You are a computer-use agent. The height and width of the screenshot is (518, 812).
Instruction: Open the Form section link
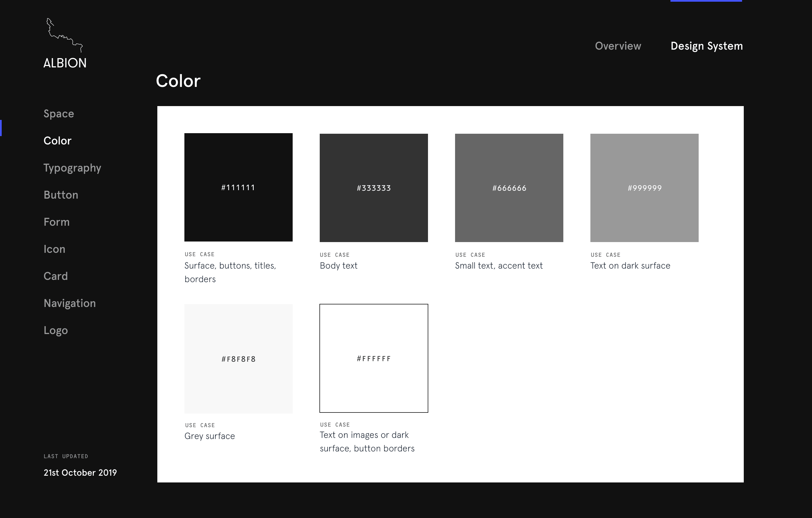[56, 222]
